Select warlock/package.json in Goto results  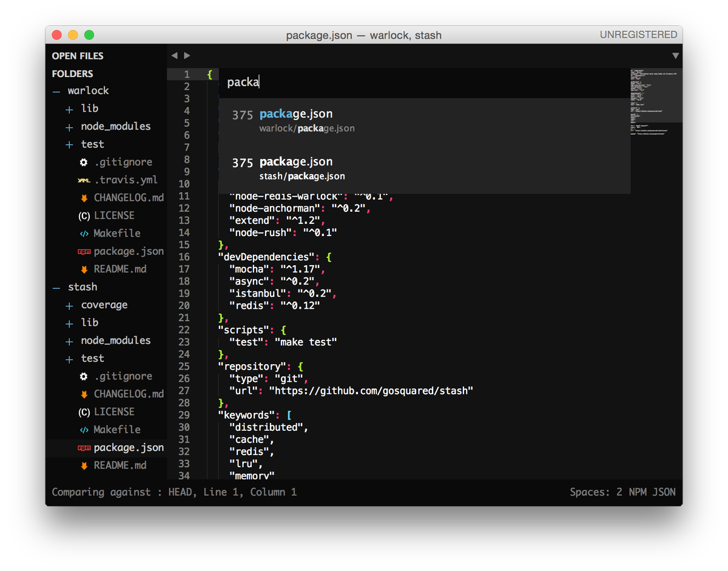coord(424,121)
